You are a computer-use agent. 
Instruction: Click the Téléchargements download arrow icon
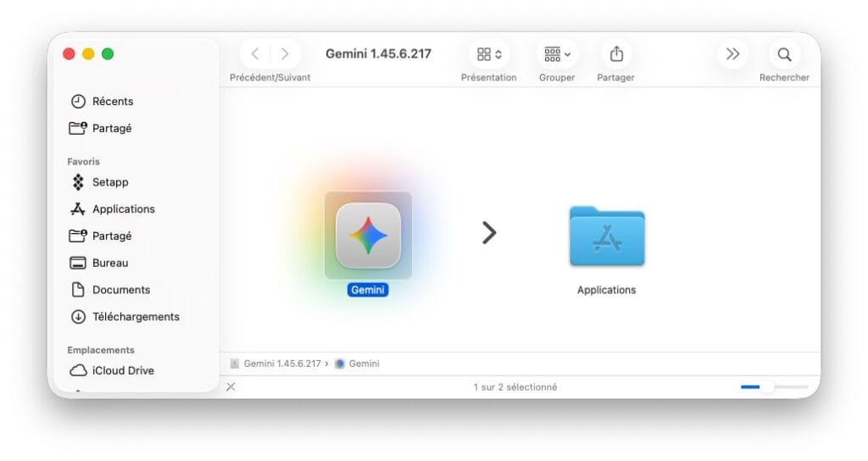[x=78, y=317]
